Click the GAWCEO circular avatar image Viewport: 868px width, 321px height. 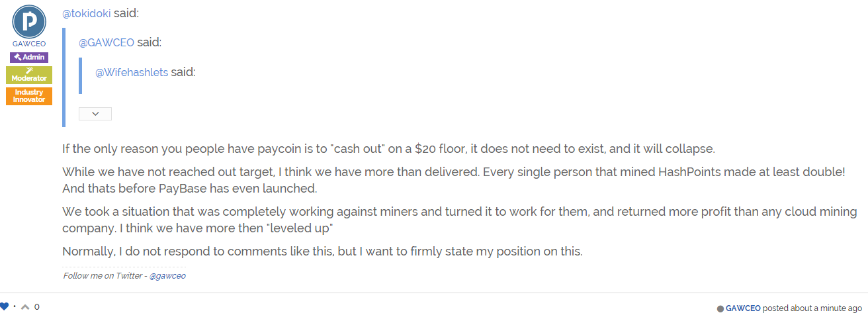29,21
